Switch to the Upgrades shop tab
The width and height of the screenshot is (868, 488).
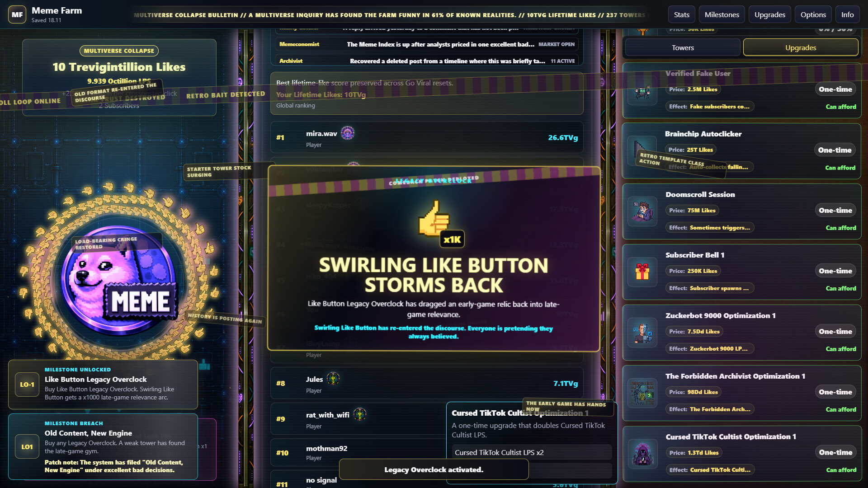[x=801, y=47]
